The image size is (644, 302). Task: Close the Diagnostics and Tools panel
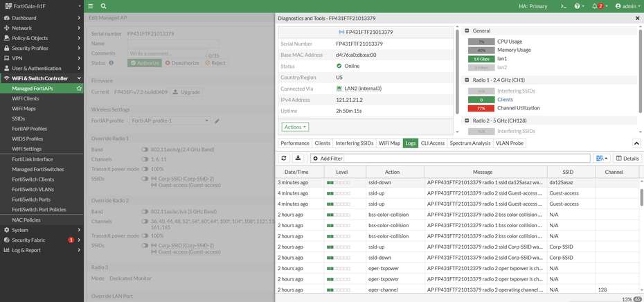[x=638, y=18]
